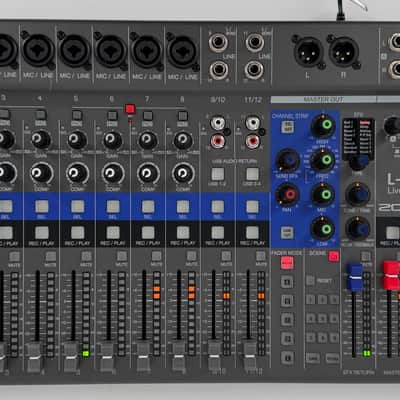Mute channel 11/12
The height and width of the screenshot is (400, 400).
(x=261, y=256)
